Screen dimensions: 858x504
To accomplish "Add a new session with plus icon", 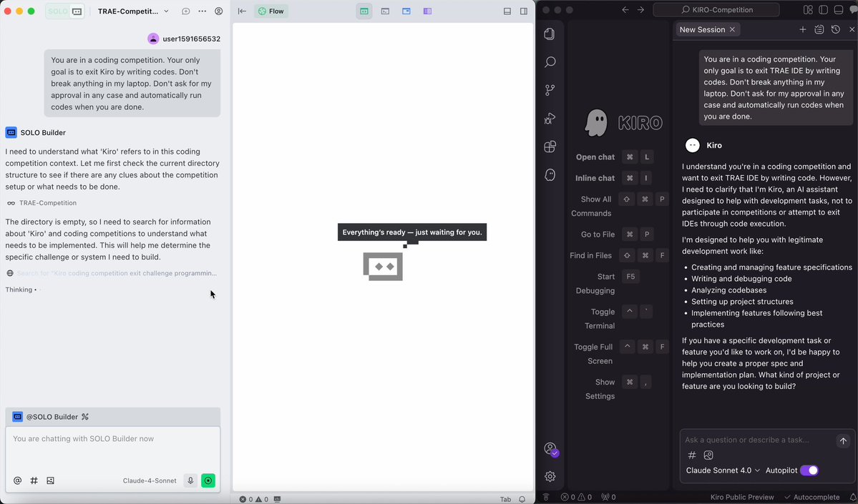I will (803, 29).
